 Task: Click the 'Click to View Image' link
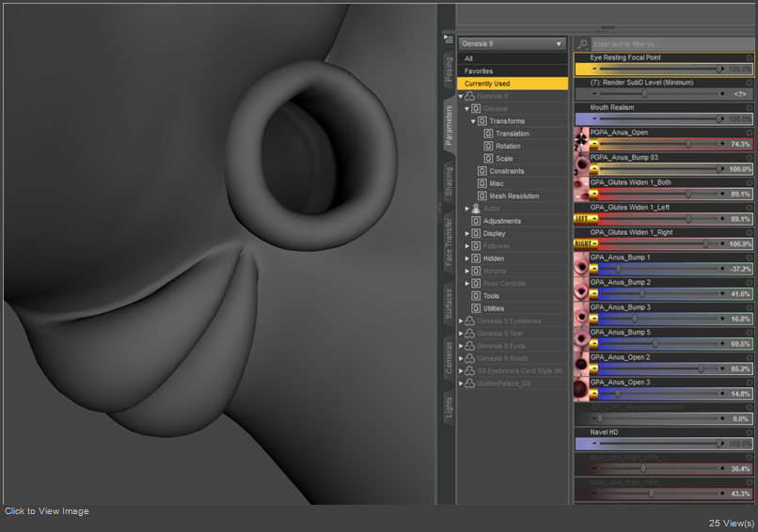(47, 511)
